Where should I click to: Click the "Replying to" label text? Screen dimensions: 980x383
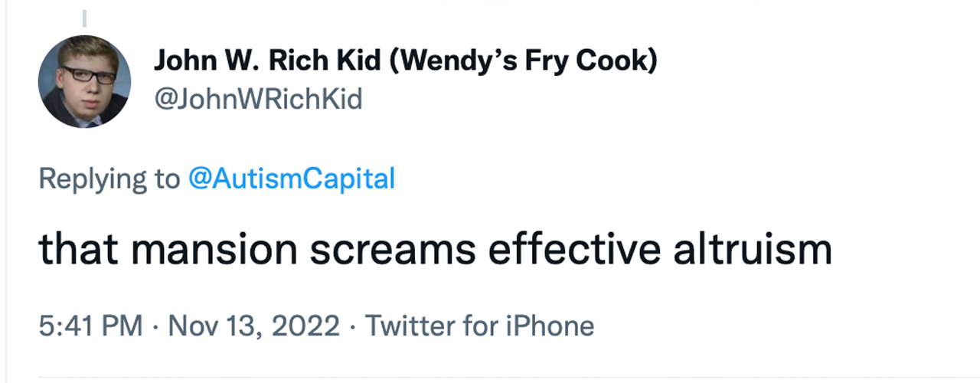(108, 179)
